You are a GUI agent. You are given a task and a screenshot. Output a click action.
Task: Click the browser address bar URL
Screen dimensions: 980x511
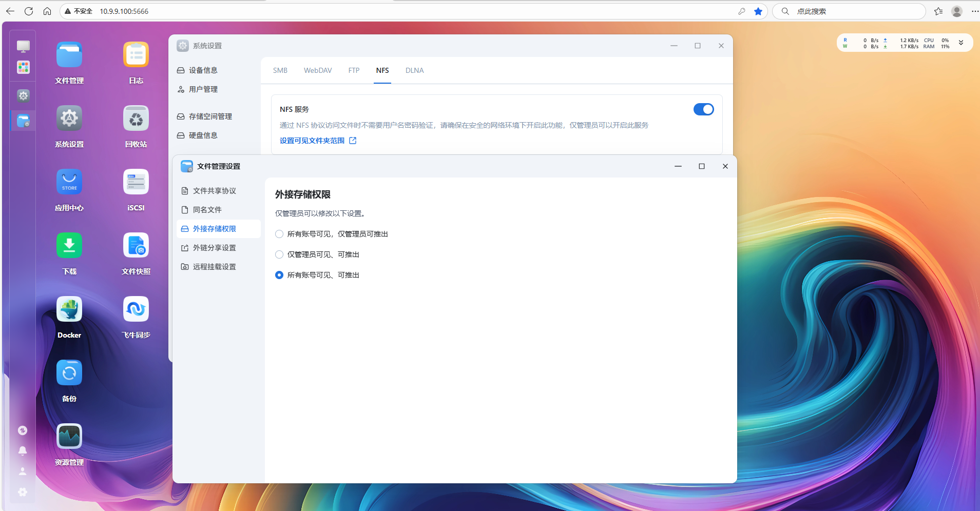[x=124, y=11]
